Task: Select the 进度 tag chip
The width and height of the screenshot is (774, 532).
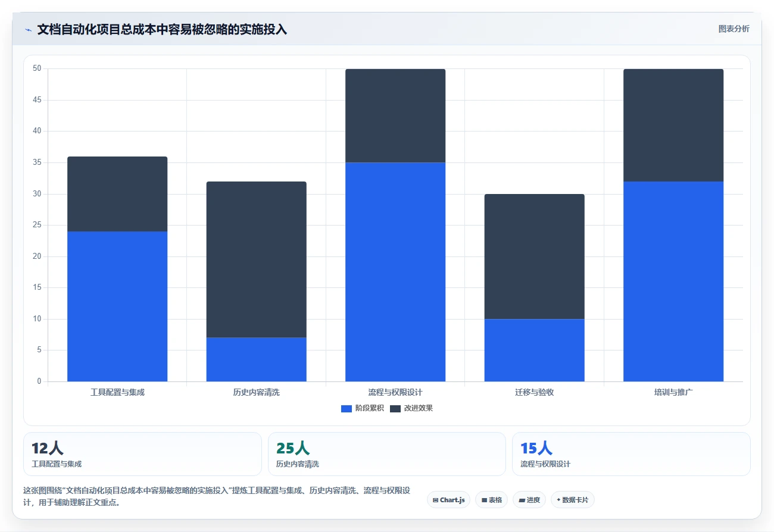Action: point(529,500)
